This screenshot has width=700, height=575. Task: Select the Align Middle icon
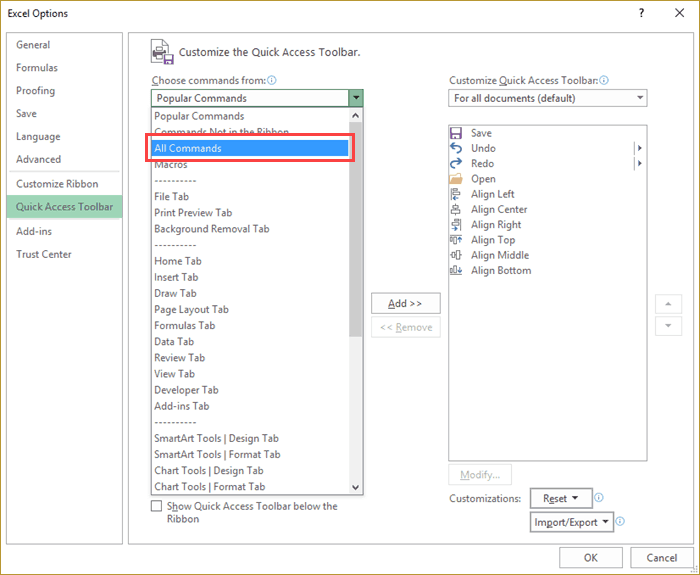tap(455, 255)
